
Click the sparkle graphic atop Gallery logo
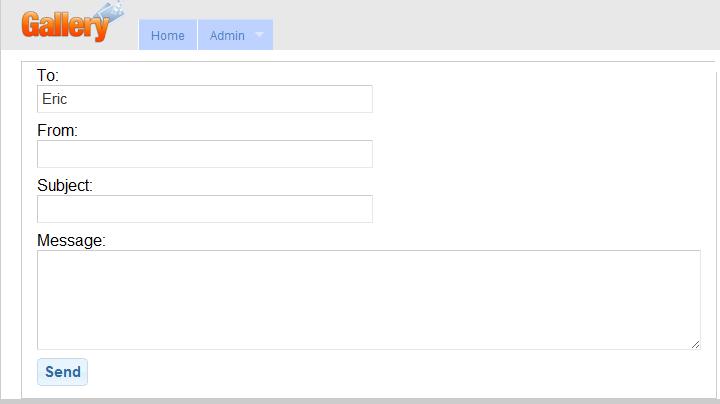tap(112, 12)
